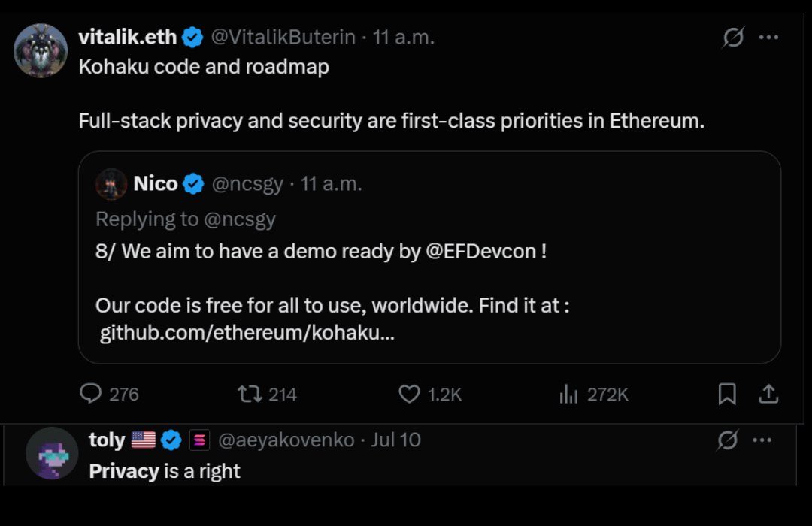Open more options on vitalik.eth's post
Screen dimensions: 812x526
coord(768,38)
